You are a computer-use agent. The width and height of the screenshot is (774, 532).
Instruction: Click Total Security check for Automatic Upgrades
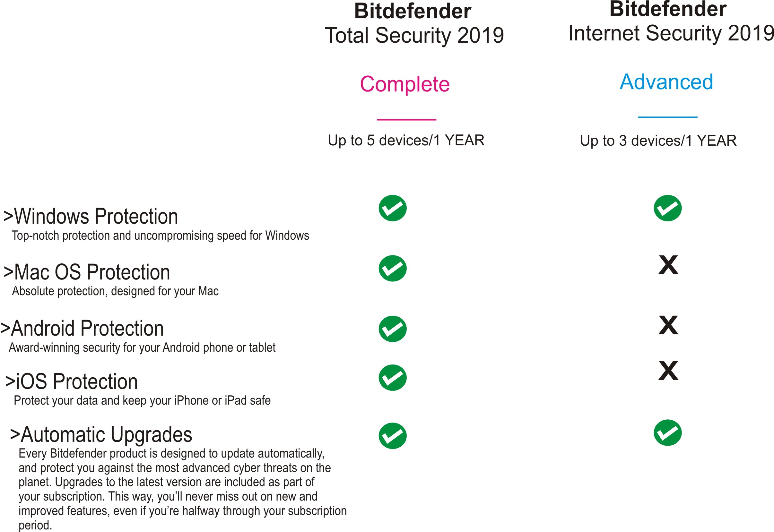pyautogui.click(x=393, y=436)
